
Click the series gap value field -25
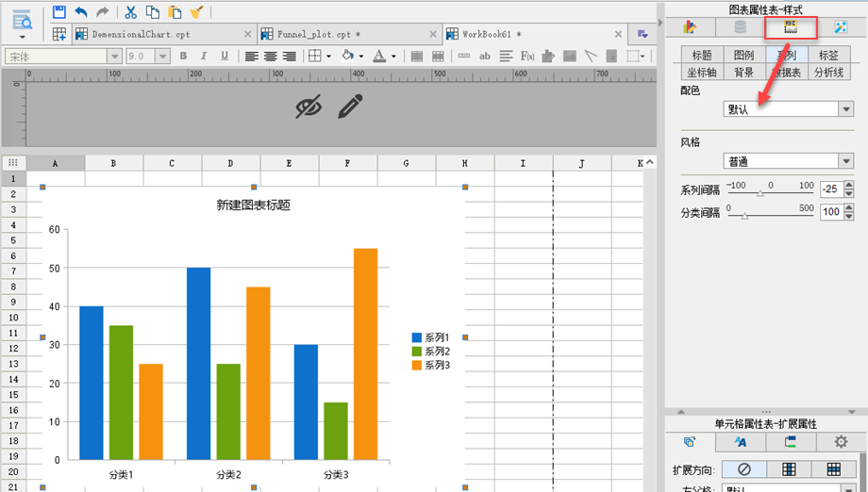tap(831, 189)
